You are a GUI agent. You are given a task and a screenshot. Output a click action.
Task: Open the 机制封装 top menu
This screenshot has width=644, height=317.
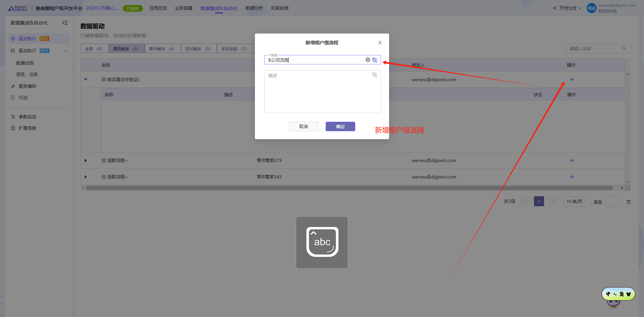pos(280,8)
